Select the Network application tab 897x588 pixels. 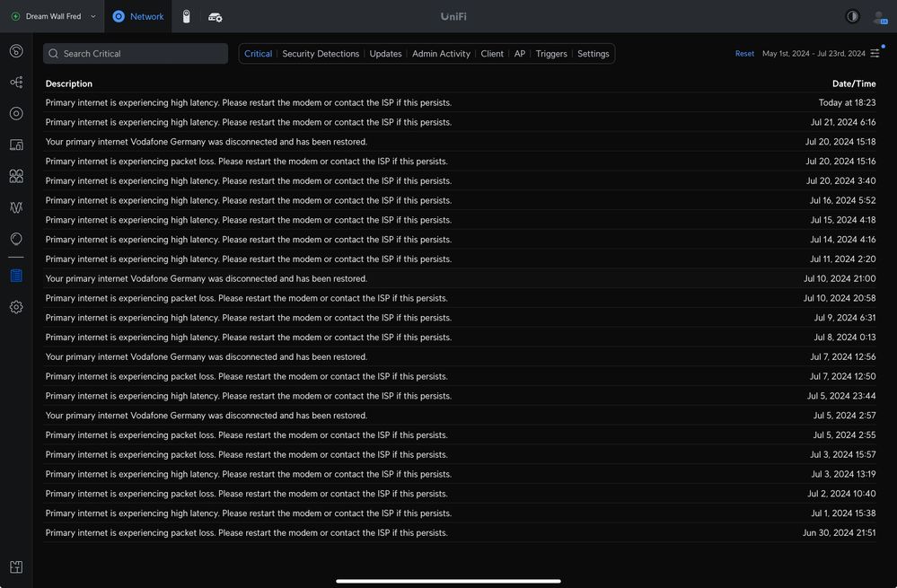138,16
